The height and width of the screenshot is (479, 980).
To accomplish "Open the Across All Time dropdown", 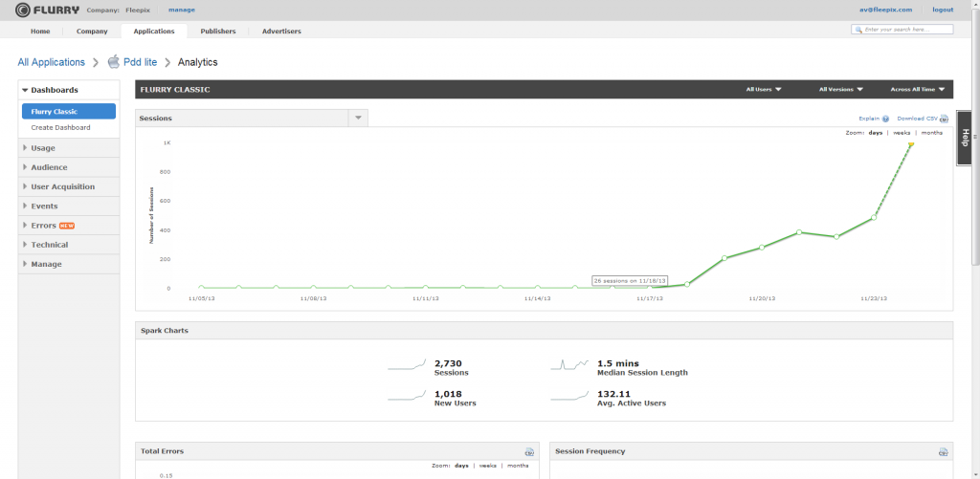I will tap(917, 90).
